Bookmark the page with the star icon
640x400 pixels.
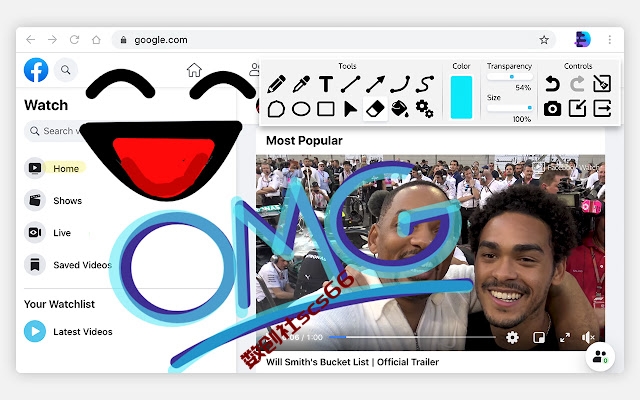pos(544,40)
